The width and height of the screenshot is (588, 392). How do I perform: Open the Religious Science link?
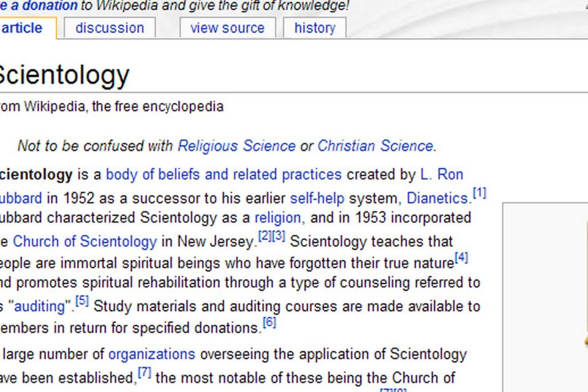[236, 146]
